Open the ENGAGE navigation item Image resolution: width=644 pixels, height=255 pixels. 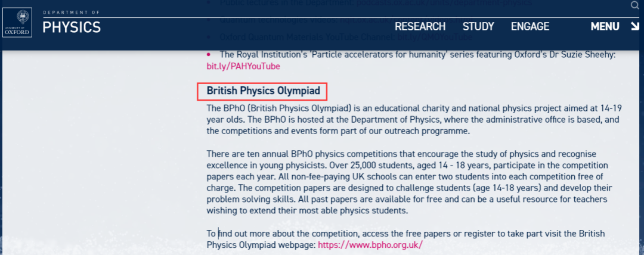click(x=530, y=27)
